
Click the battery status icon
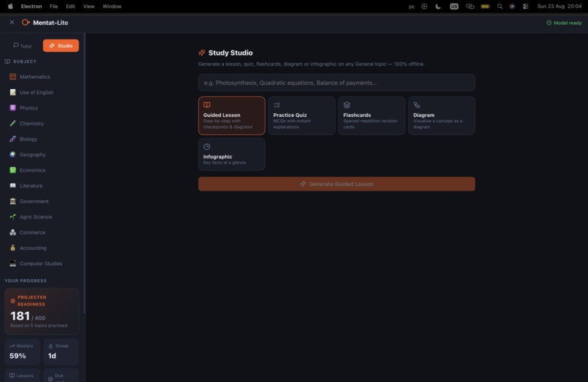tap(485, 7)
